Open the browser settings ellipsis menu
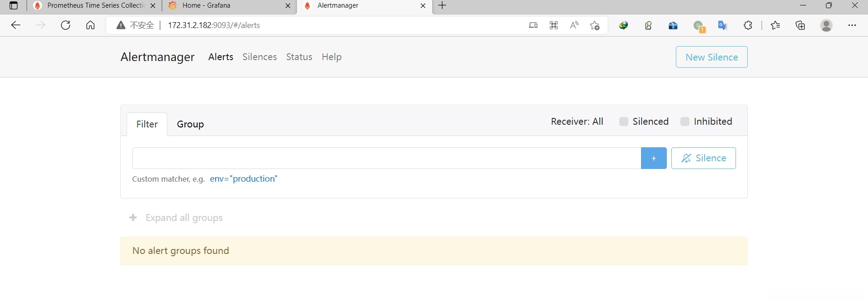 852,25
